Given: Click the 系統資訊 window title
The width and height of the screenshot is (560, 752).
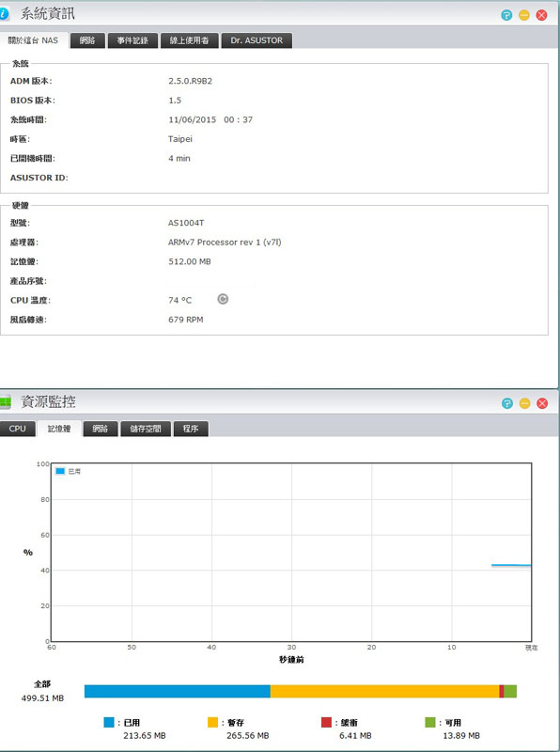Looking at the screenshot, I should 48,14.
